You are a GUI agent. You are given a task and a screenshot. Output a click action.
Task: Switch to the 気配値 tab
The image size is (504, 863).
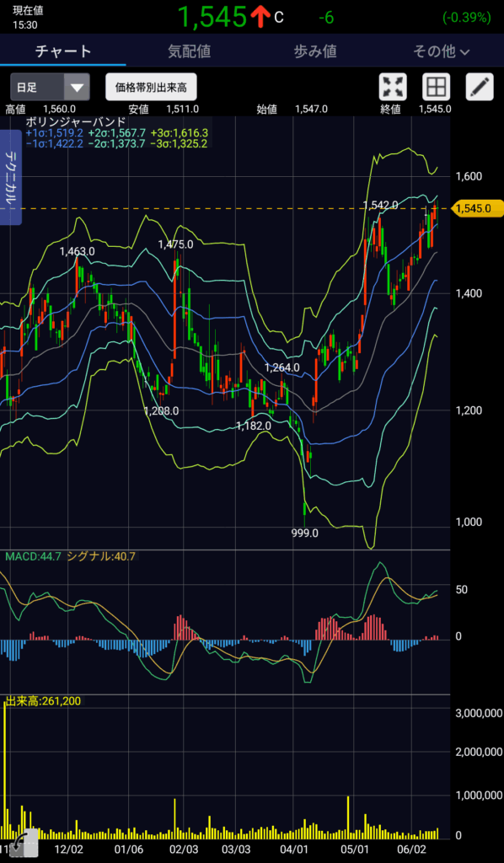coord(189,51)
